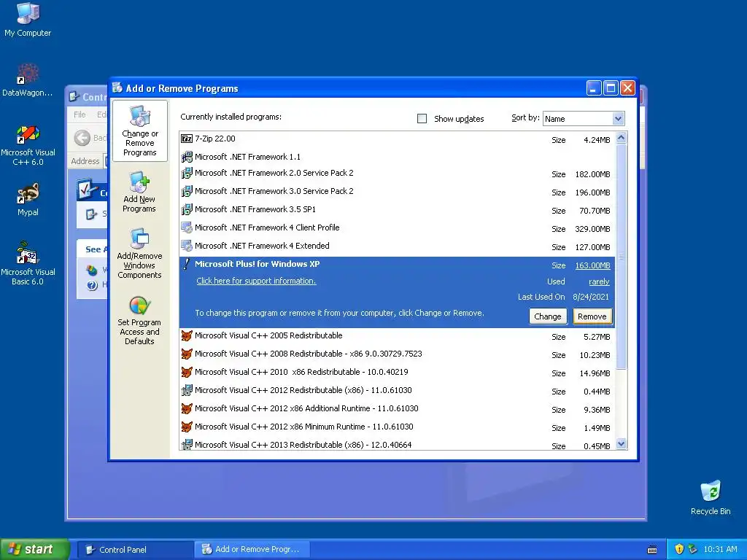The height and width of the screenshot is (560, 747).
Task: Click the Change button for Microsoft Plus!
Action: [548, 316]
